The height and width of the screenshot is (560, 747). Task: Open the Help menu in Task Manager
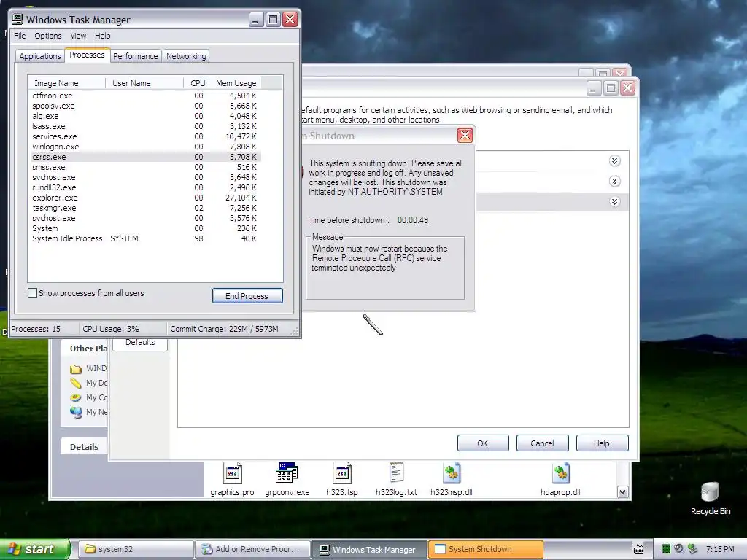(102, 36)
